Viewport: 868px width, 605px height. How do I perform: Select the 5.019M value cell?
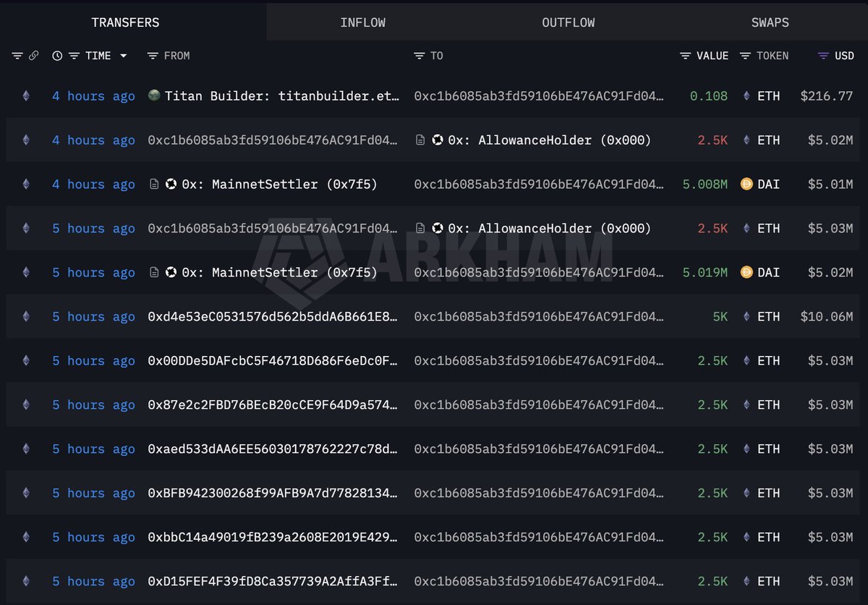click(x=705, y=273)
